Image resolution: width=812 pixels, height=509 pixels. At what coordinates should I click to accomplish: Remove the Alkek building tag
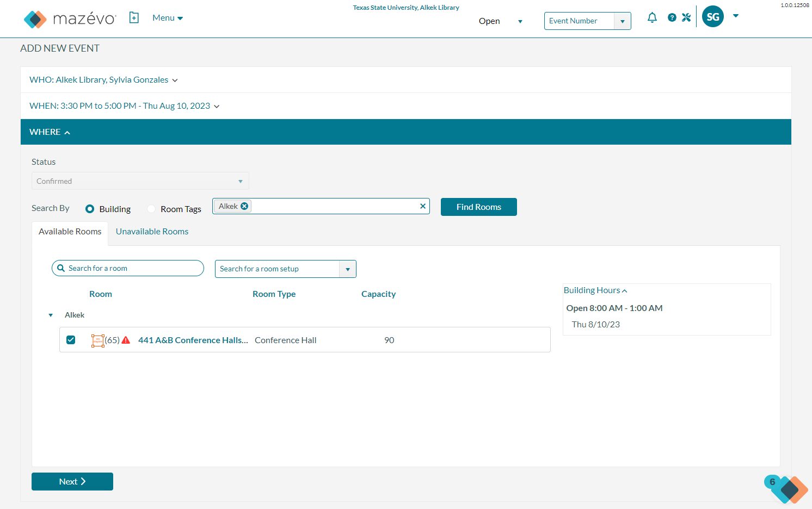[244, 206]
